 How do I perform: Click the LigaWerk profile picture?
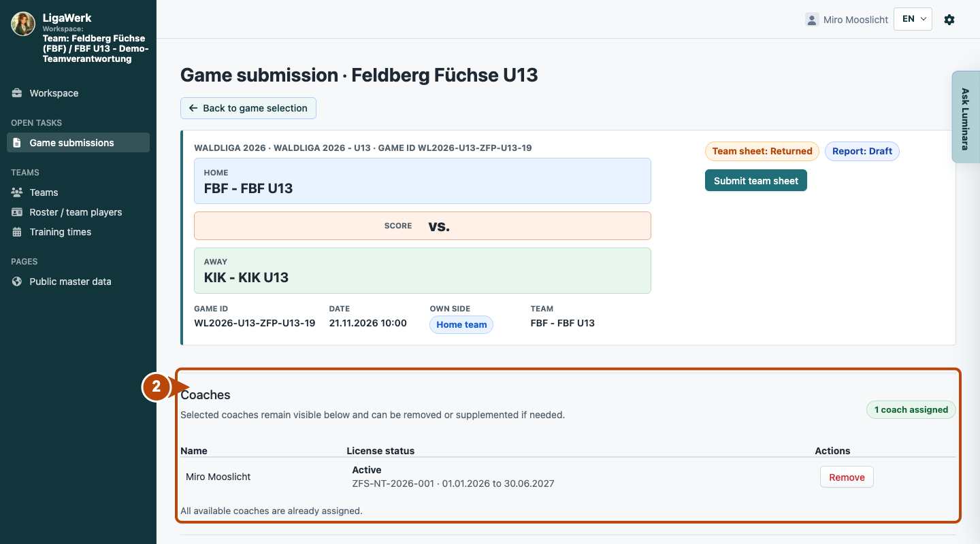pos(23,24)
